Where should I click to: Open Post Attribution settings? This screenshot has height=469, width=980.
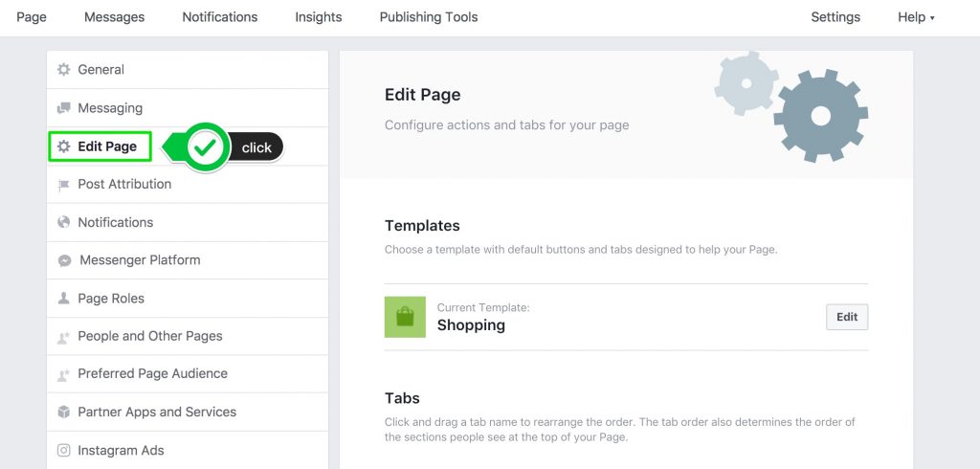[188, 185]
